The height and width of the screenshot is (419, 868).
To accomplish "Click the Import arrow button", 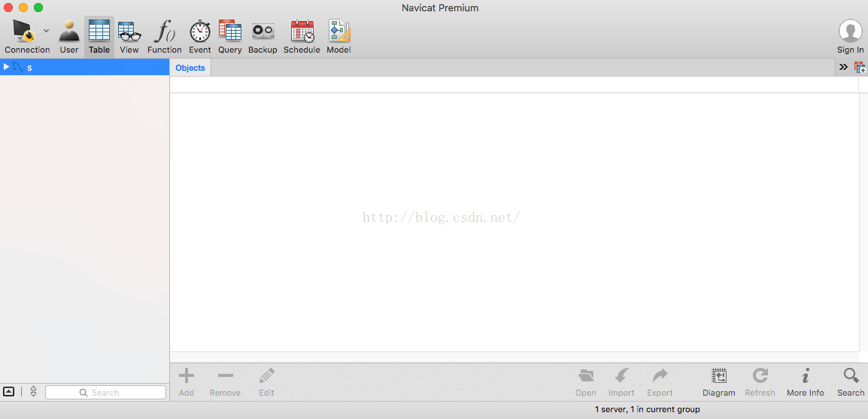I will [621, 382].
